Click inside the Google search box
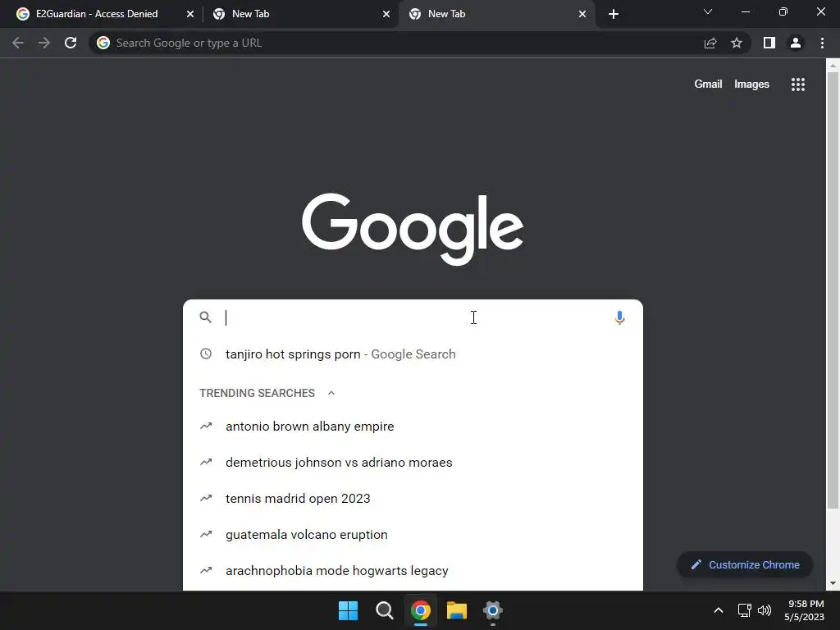The height and width of the screenshot is (630, 840). click(415, 317)
